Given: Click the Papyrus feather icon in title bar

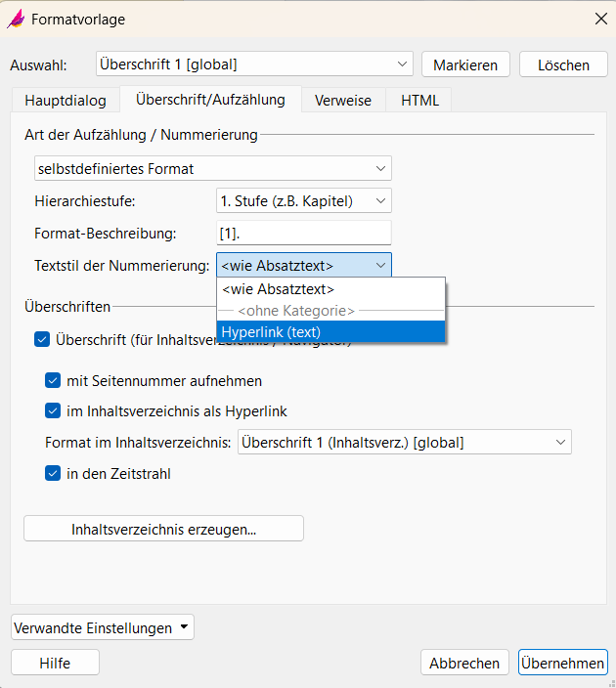Looking at the screenshot, I should 16,20.
